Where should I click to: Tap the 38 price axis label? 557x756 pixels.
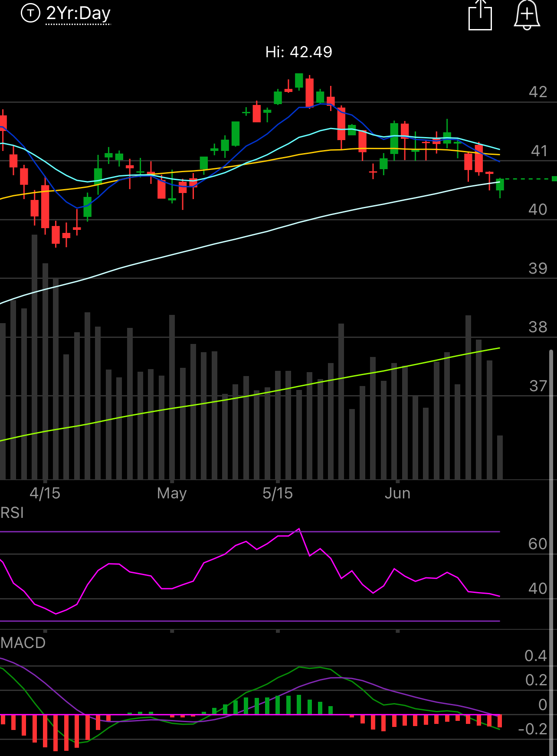pyautogui.click(x=538, y=327)
